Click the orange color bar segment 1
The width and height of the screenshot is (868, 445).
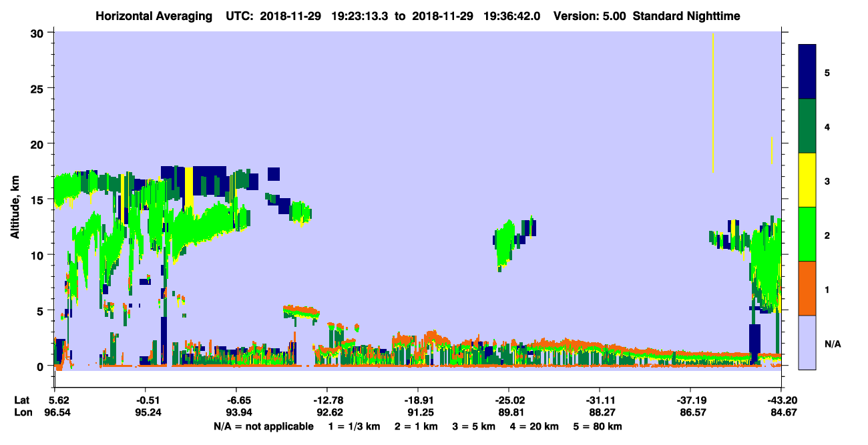[807, 288]
